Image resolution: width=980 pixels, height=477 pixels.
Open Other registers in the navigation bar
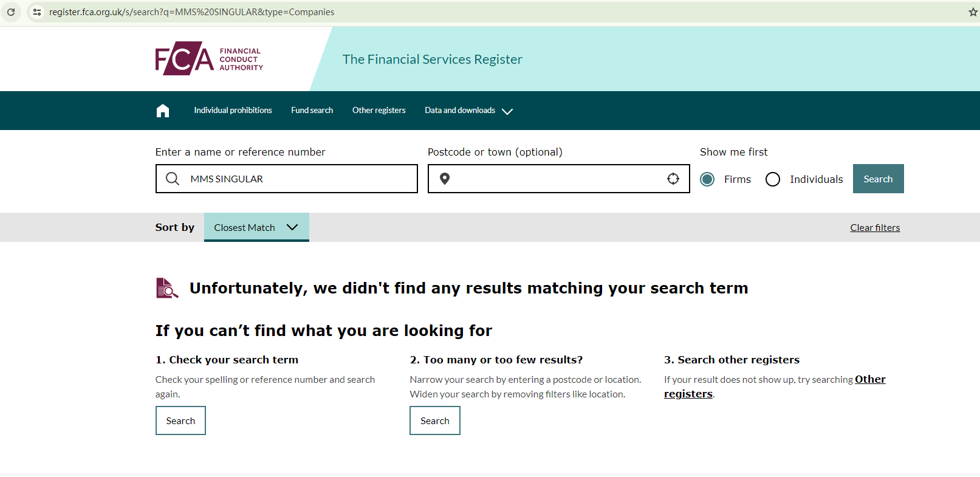pyautogui.click(x=379, y=111)
